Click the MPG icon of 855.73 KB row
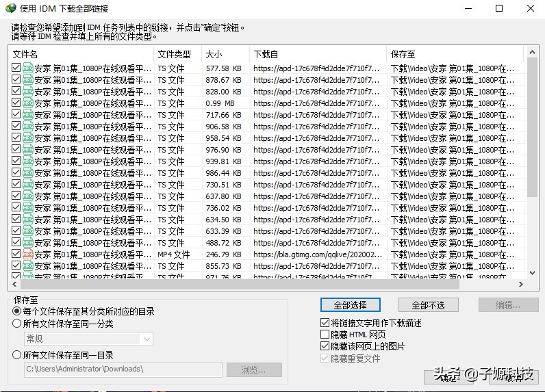 (28, 265)
